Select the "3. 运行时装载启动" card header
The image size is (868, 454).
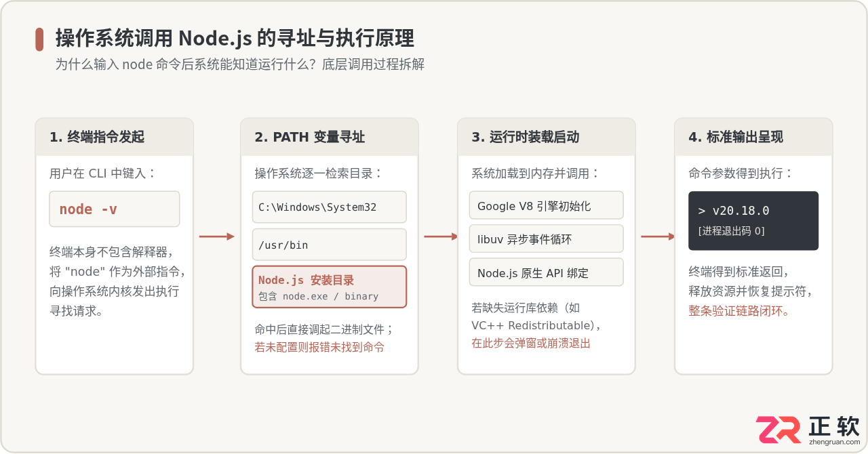click(547, 137)
